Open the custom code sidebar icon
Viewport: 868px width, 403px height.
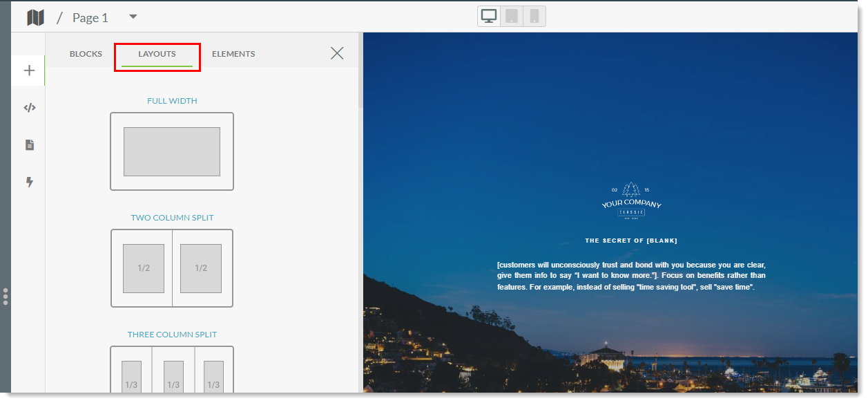tap(29, 108)
